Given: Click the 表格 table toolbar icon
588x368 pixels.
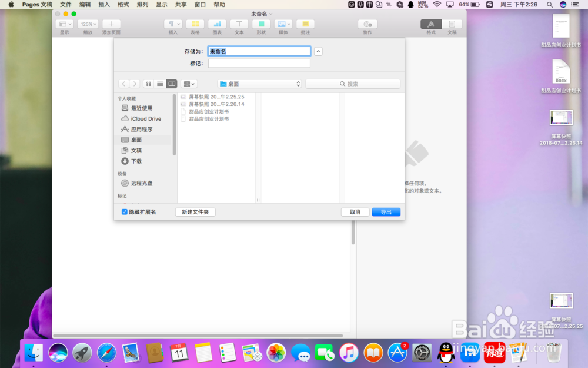Looking at the screenshot, I should pyautogui.click(x=195, y=24).
